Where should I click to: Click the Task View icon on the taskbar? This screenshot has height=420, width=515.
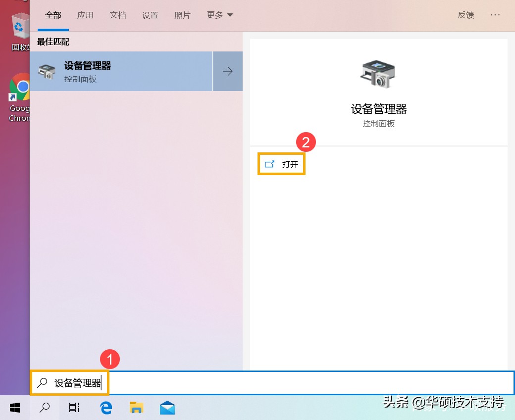point(74,407)
